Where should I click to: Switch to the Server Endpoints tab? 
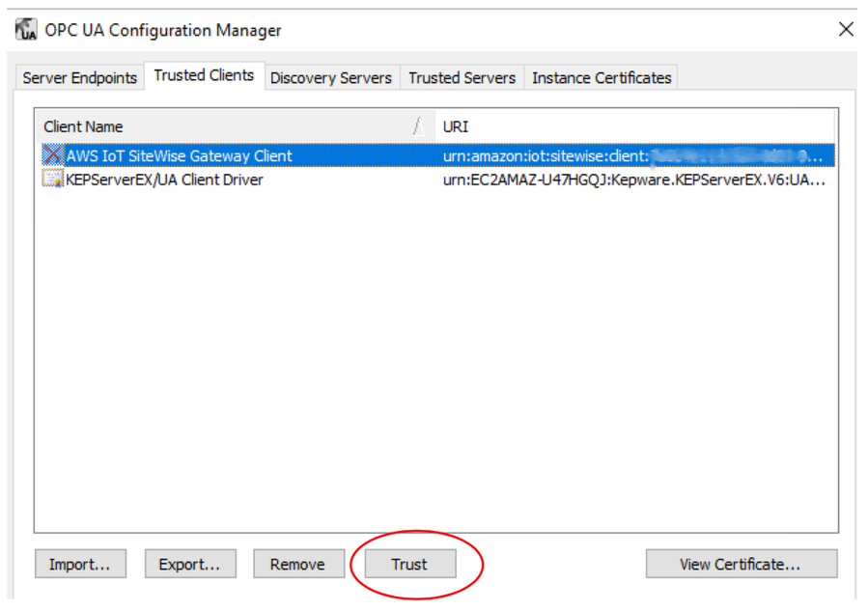coord(79,78)
